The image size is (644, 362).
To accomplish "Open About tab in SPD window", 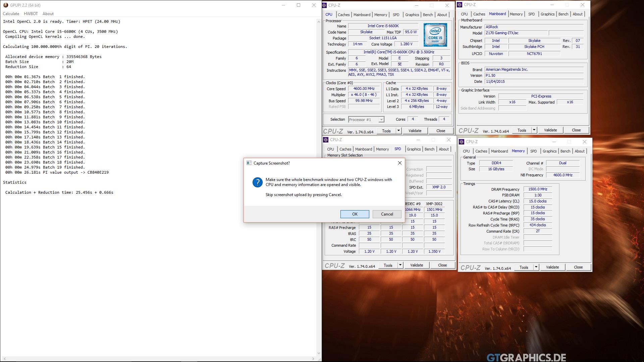I will [x=443, y=149].
